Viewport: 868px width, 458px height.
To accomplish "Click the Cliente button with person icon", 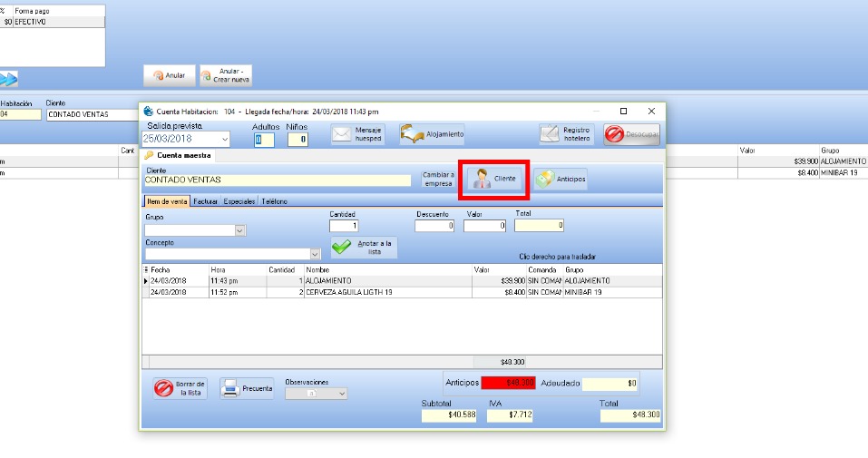I will [x=494, y=179].
